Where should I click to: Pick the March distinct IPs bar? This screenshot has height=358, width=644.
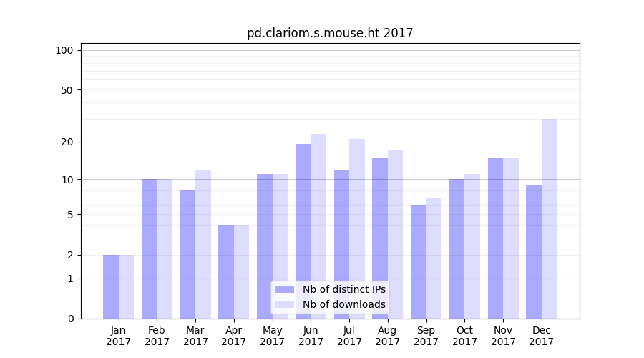point(187,254)
